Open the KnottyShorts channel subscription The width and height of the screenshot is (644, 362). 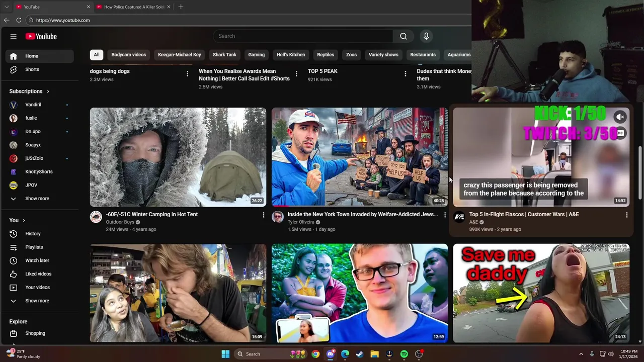(x=40, y=171)
